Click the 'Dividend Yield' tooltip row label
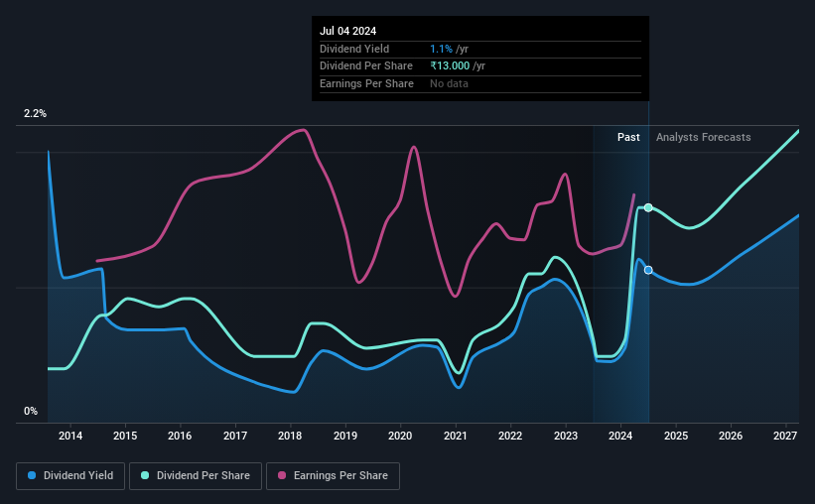 coord(354,49)
